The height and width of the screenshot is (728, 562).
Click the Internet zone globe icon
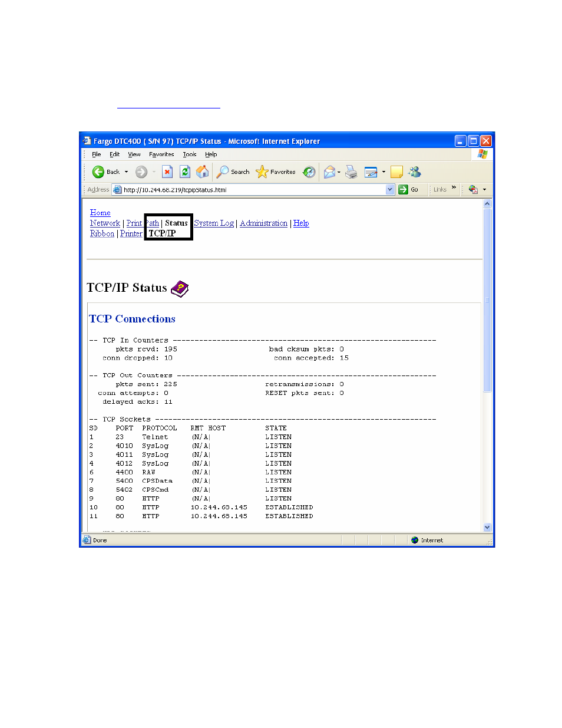(x=415, y=540)
